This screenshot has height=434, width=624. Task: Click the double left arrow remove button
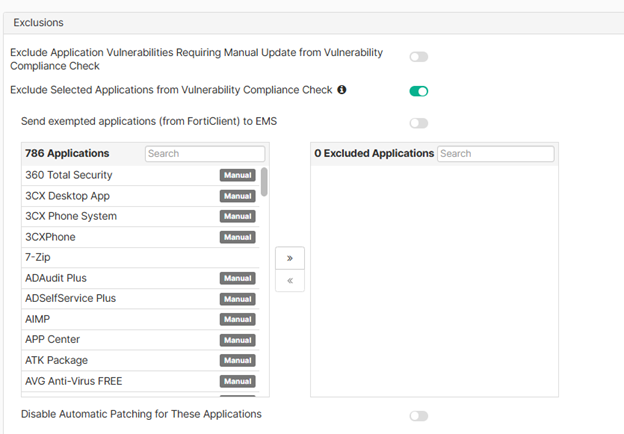pos(290,280)
